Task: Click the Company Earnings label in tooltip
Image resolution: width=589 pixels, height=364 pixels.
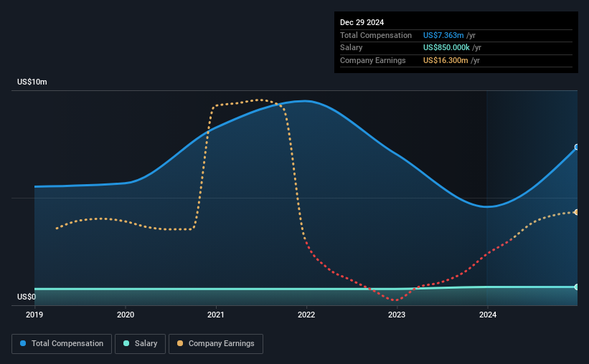Action: click(x=372, y=60)
